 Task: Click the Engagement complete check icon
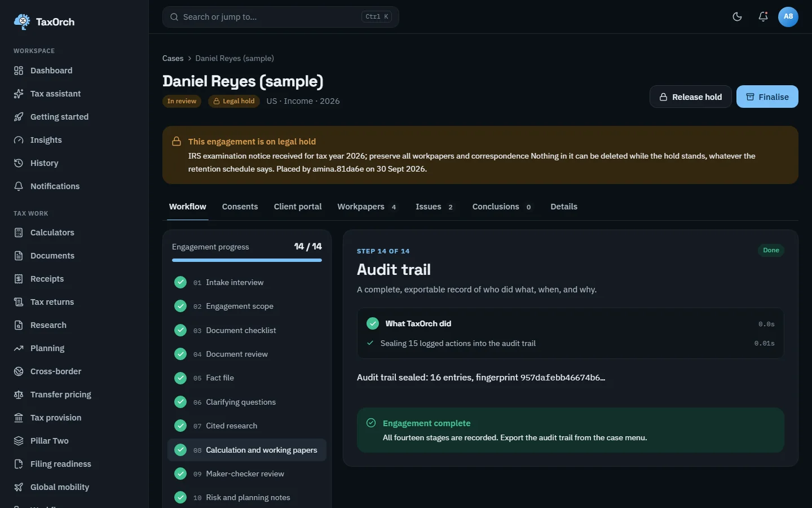[371, 423]
